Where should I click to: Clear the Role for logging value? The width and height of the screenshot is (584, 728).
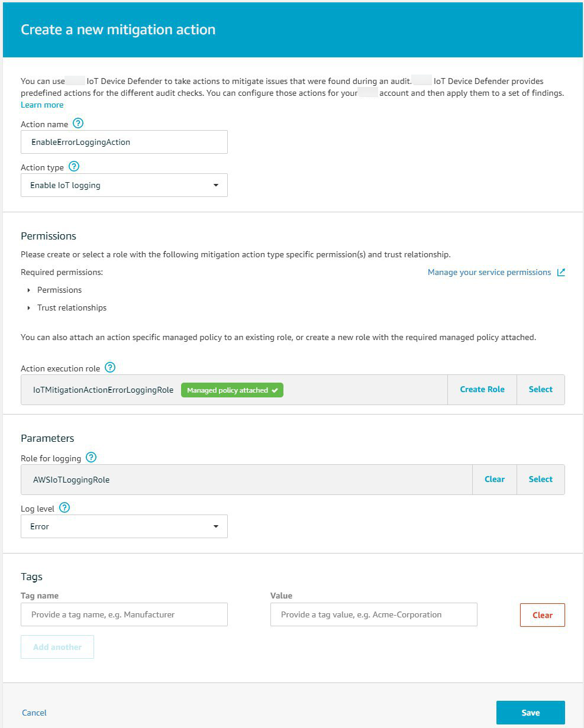495,480
